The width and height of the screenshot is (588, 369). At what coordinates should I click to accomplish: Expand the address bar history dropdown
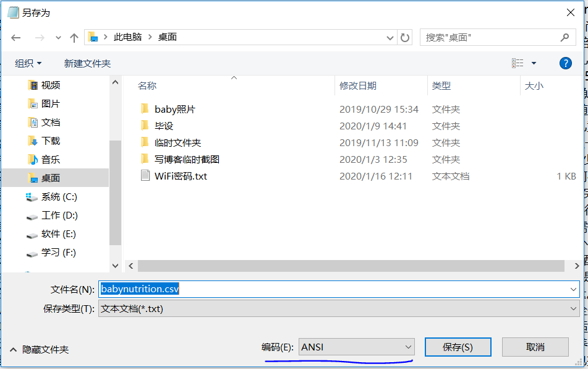[x=390, y=38]
